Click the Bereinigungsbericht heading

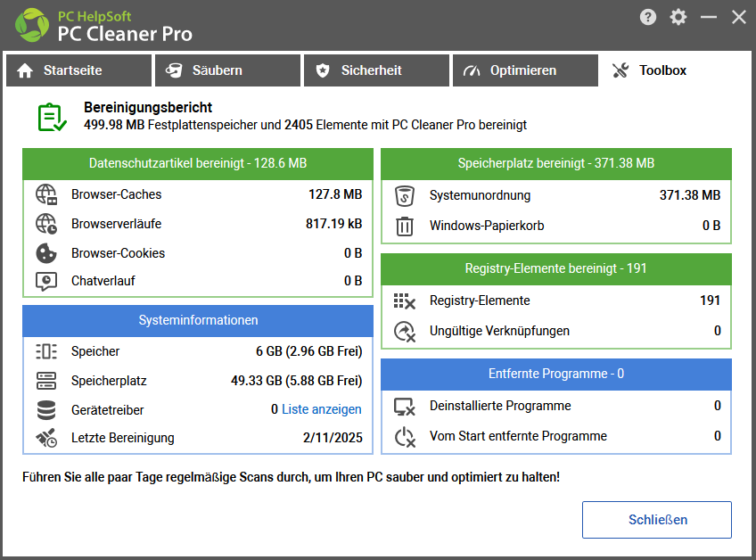(148, 107)
